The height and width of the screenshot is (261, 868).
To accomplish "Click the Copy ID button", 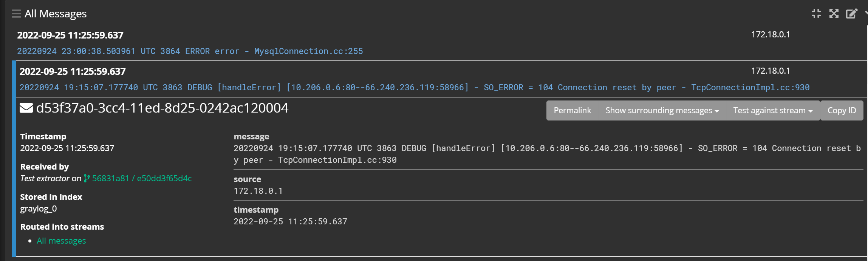I will coord(842,110).
